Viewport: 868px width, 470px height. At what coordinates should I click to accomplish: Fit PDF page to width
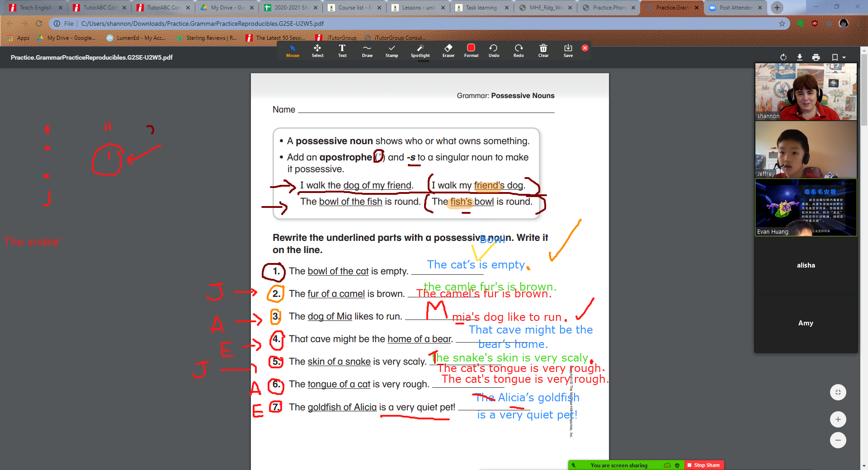(838, 392)
